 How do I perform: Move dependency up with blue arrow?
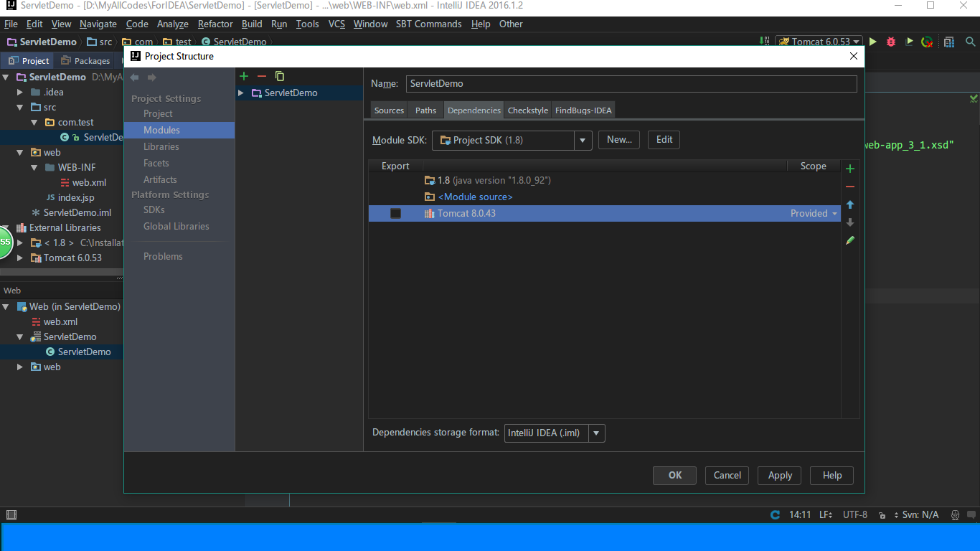click(x=850, y=204)
